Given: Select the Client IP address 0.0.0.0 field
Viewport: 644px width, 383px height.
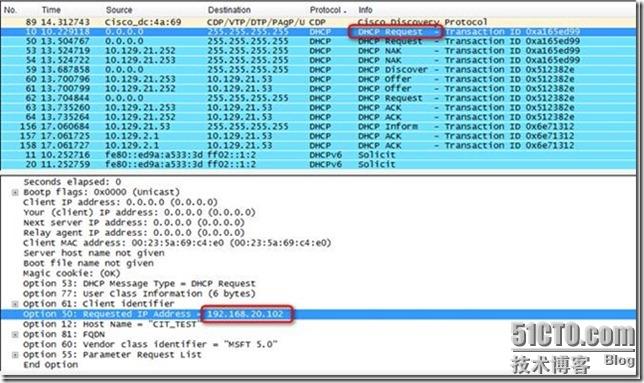Looking at the screenshot, I should [x=120, y=202].
